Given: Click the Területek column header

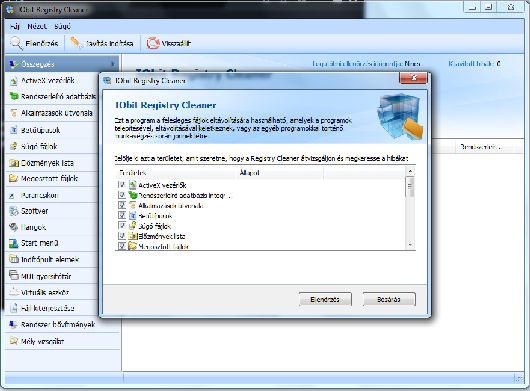Looking at the screenshot, I should (x=175, y=173).
